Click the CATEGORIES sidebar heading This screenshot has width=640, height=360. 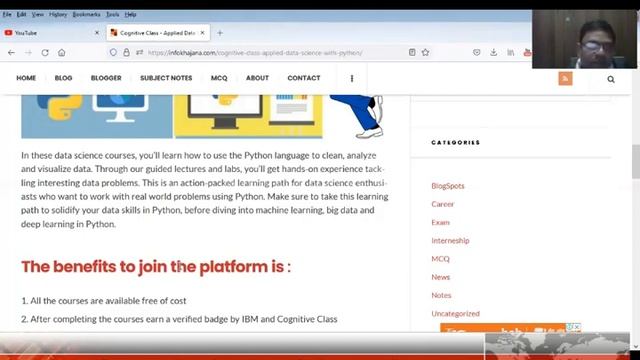point(456,142)
